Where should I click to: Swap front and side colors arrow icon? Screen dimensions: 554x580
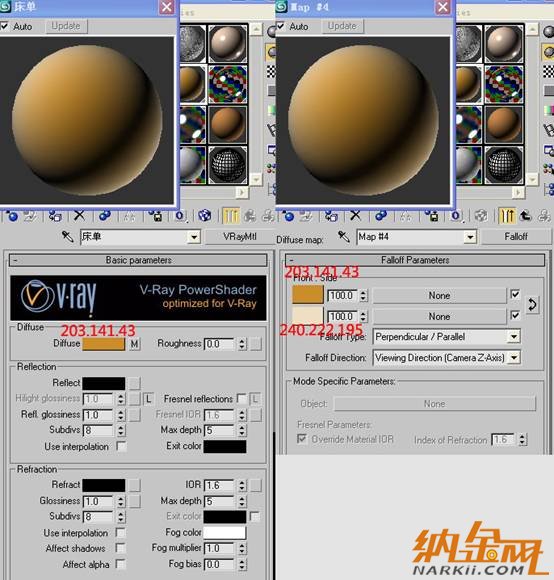532,304
